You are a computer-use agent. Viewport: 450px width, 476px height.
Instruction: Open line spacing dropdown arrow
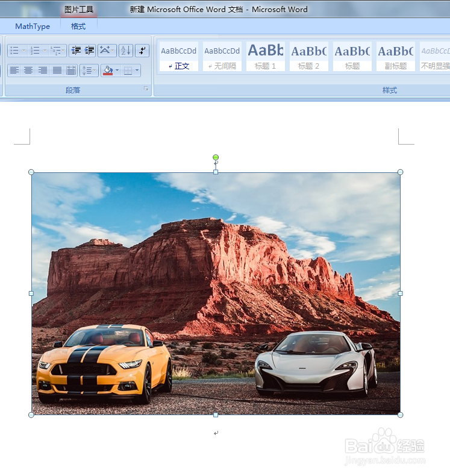click(95, 70)
